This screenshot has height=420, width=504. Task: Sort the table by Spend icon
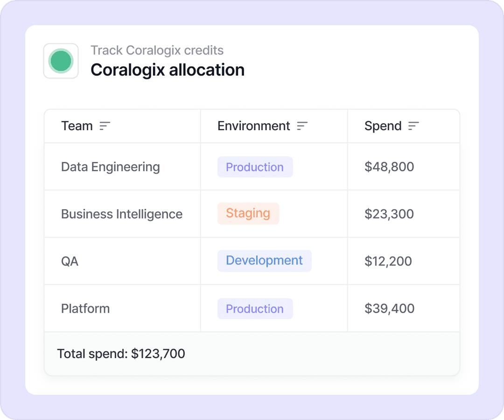413,126
